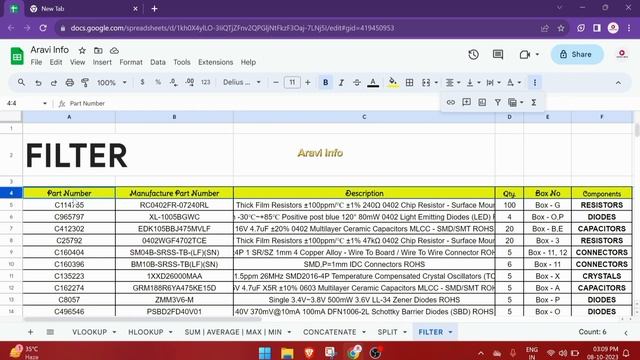Open more number formats 123
Screen dimensions: 640x360
tap(206, 82)
